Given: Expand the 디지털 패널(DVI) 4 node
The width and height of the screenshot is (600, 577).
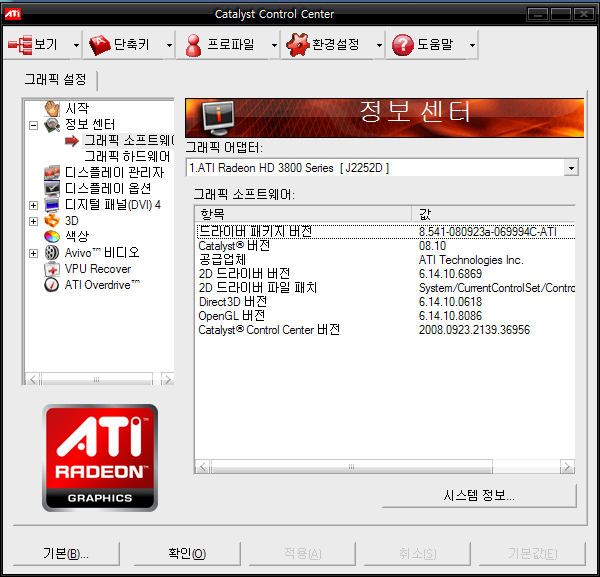Looking at the screenshot, I should (34, 205).
